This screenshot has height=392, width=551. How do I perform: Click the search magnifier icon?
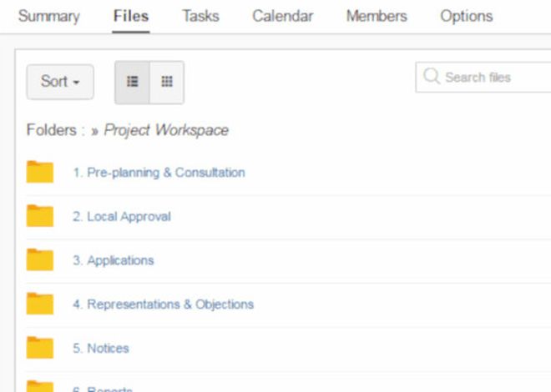tap(432, 76)
